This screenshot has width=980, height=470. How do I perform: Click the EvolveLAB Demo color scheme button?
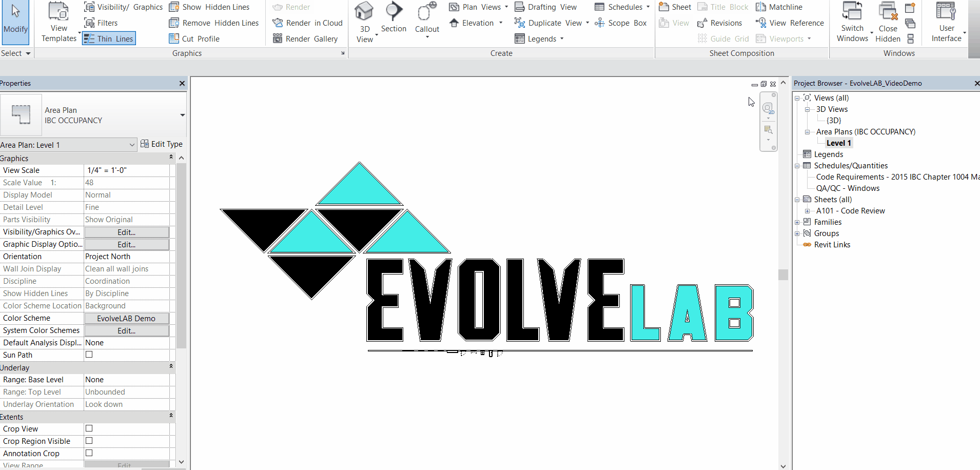pos(127,319)
